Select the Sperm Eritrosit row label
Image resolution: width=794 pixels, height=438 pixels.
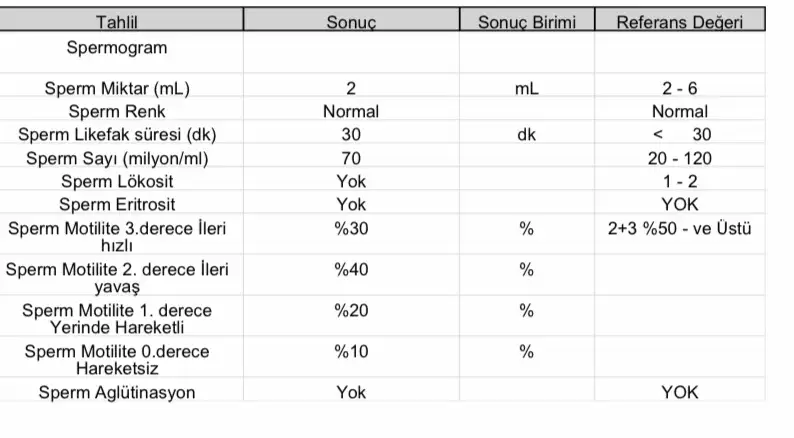[x=117, y=204]
